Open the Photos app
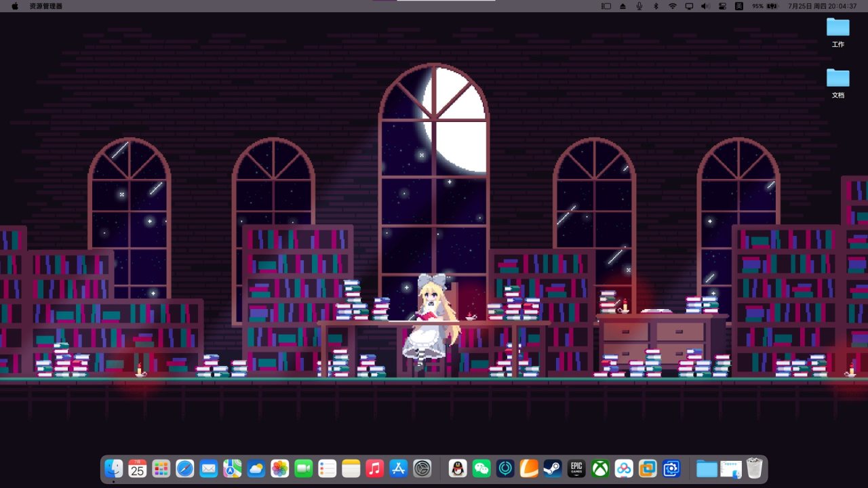 [280, 468]
